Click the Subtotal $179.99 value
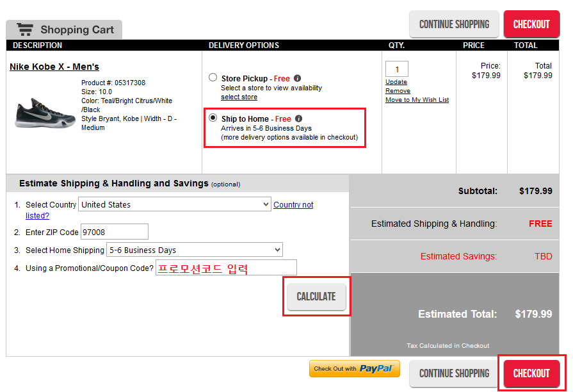 [535, 191]
